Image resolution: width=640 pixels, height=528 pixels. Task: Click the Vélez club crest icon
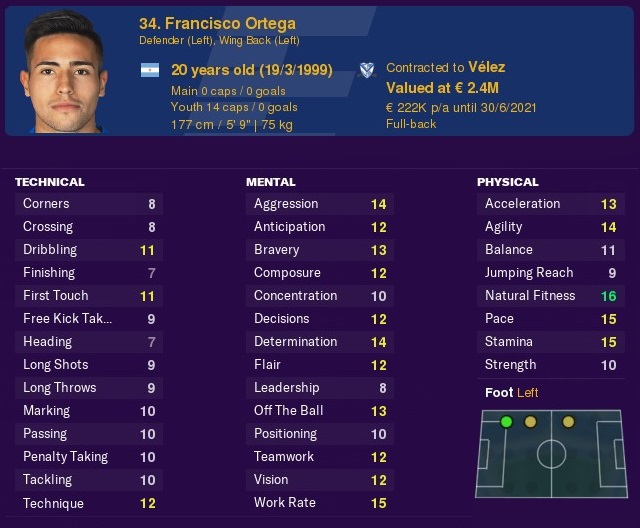pos(367,70)
